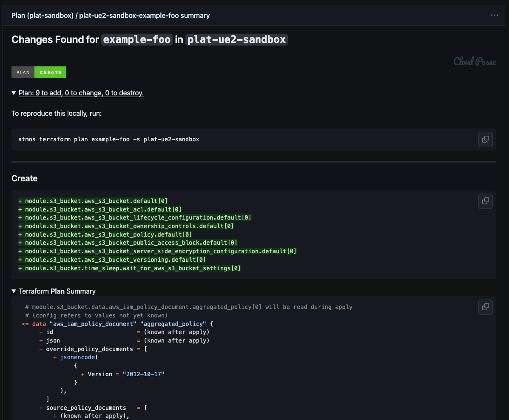Click the Version = "2012-10-17" line

coord(123,374)
